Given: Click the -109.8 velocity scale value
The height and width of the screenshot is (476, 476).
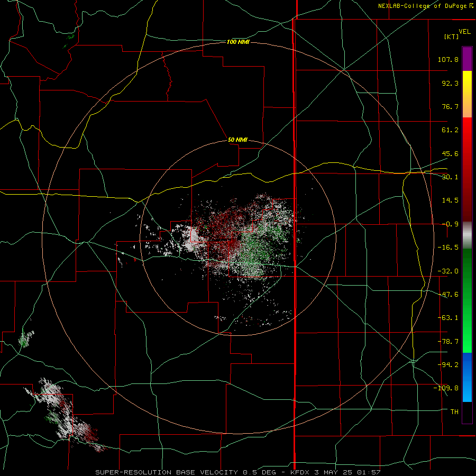Looking at the screenshot, I should click(446, 388).
